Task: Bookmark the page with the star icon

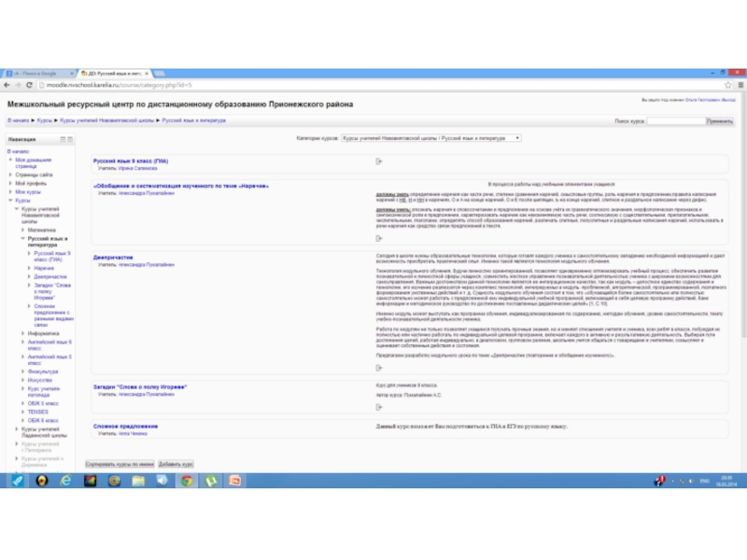Action: tap(728, 85)
